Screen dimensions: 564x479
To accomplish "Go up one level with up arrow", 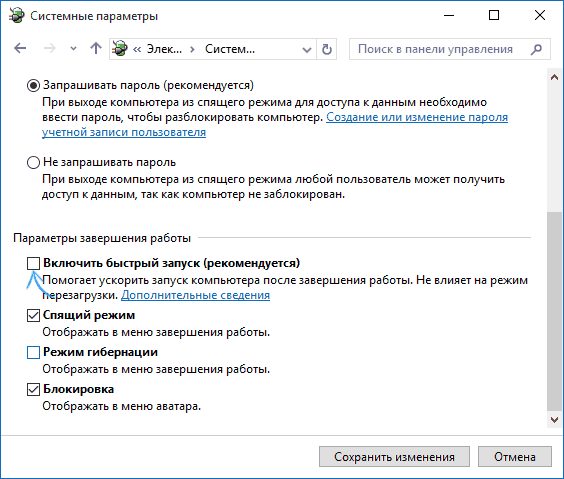I will pos(96,48).
